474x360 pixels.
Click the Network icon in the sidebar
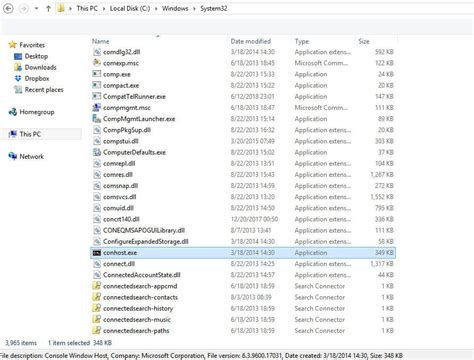pyautogui.click(x=13, y=156)
